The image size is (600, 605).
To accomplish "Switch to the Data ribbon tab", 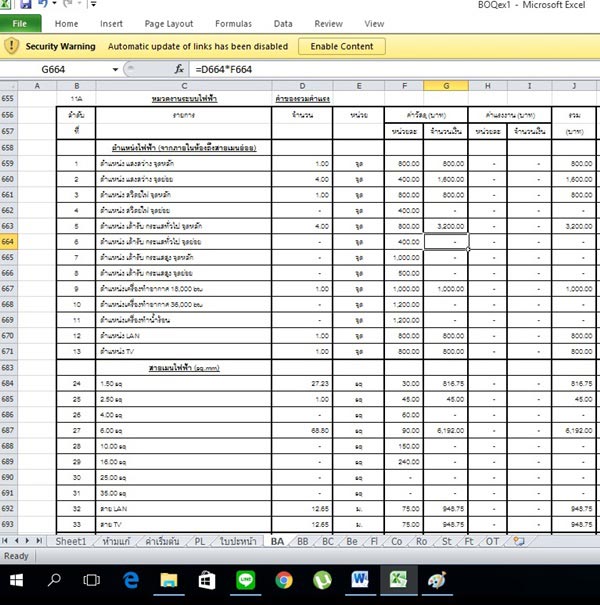I will [283, 24].
